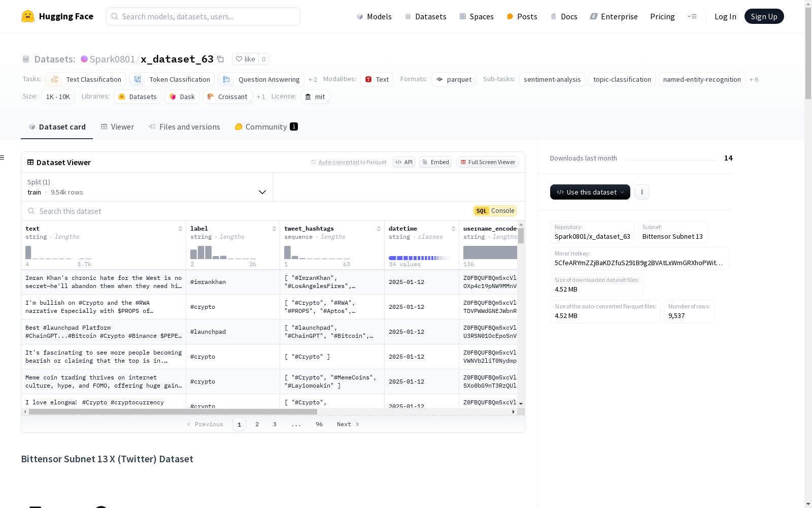Click the Auto-converted link

339,162
